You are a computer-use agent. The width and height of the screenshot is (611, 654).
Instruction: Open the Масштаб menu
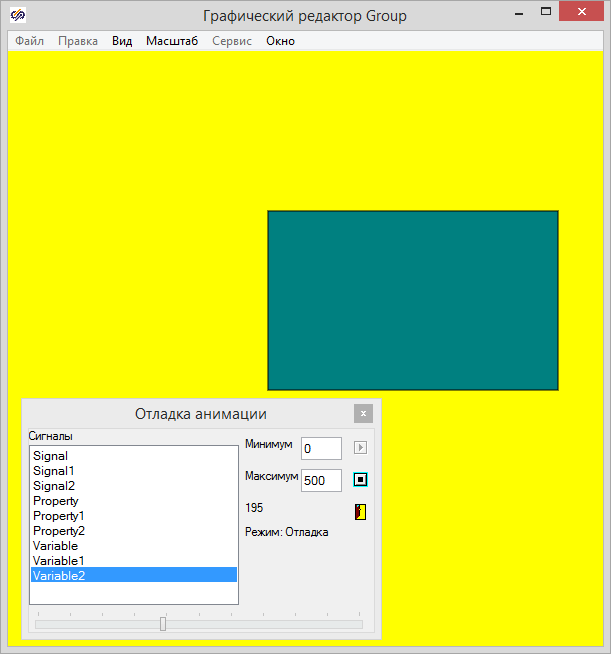pyautogui.click(x=172, y=42)
